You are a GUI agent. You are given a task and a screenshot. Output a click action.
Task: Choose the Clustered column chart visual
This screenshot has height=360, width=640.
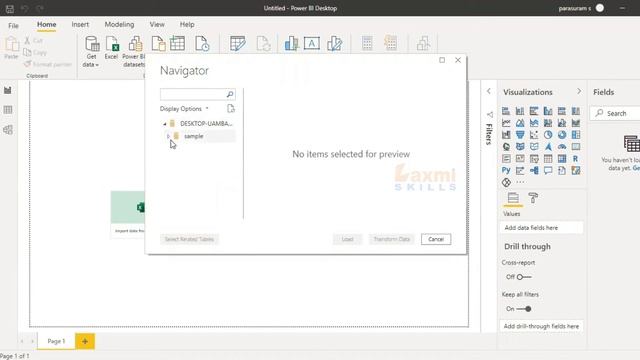548,111
